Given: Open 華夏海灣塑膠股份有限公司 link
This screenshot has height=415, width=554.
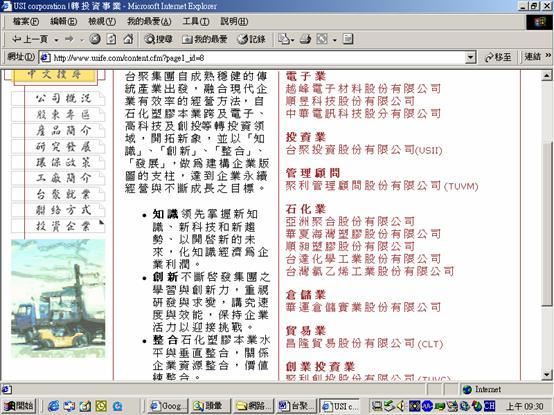Looking at the screenshot, I should 363,234.
